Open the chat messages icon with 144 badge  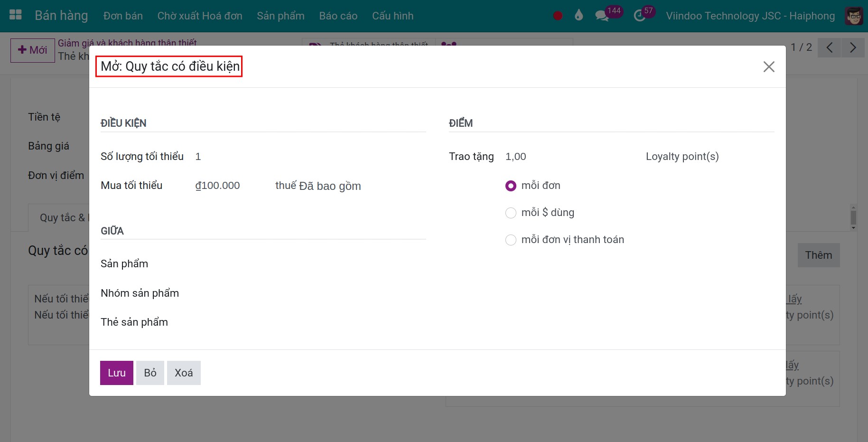click(602, 16)
